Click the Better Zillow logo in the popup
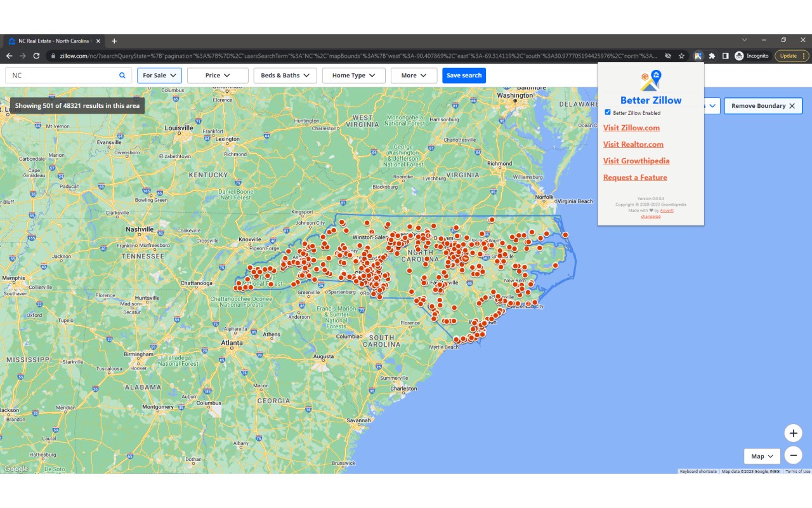 (x=651, y=81)
